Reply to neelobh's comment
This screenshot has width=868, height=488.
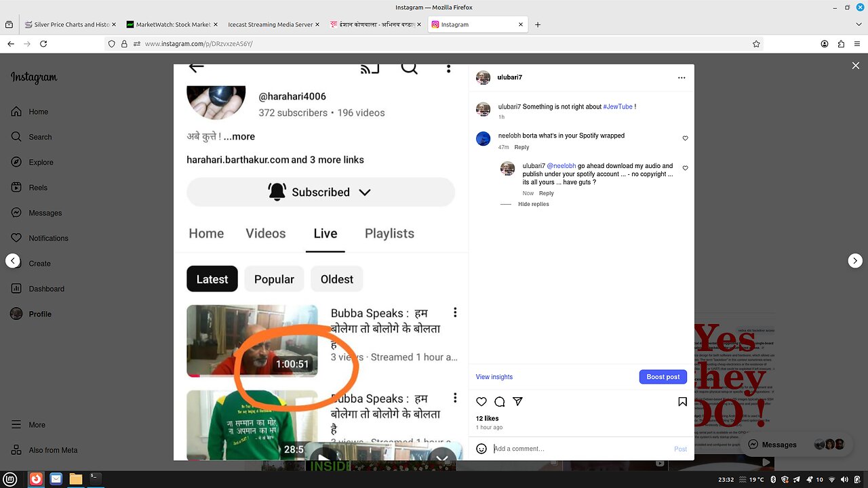pos(521,147)
